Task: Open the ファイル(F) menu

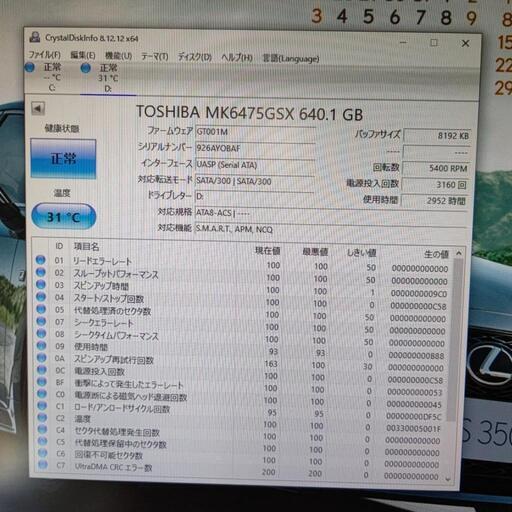Action: click(44, 55)
